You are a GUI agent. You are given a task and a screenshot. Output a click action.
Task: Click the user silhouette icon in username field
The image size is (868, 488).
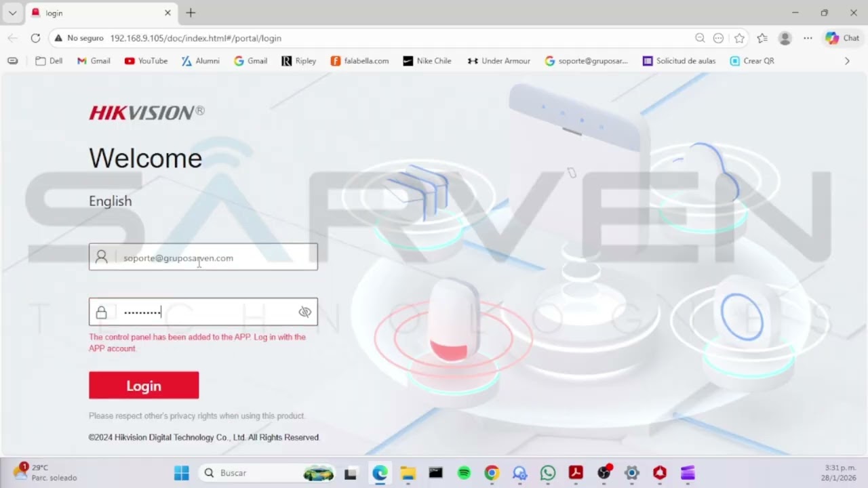click(x=101, y=257)
